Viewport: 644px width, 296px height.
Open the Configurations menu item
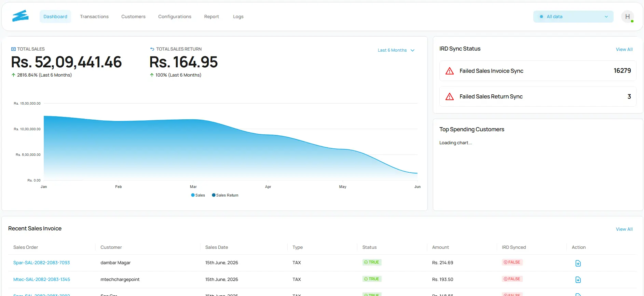click(175, 16)
